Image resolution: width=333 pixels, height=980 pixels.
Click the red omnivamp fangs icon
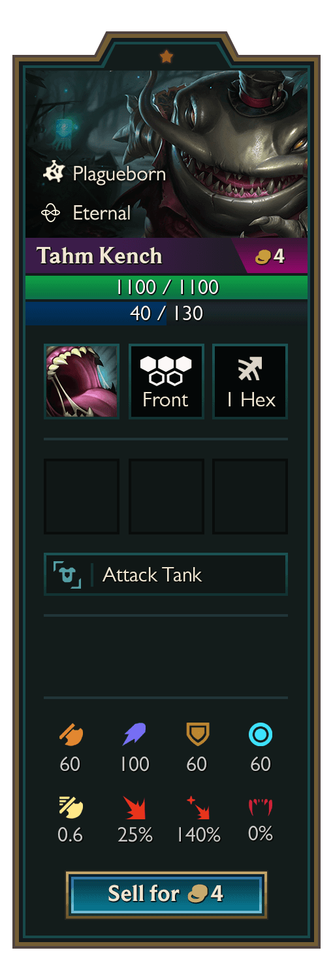(260, 808)
